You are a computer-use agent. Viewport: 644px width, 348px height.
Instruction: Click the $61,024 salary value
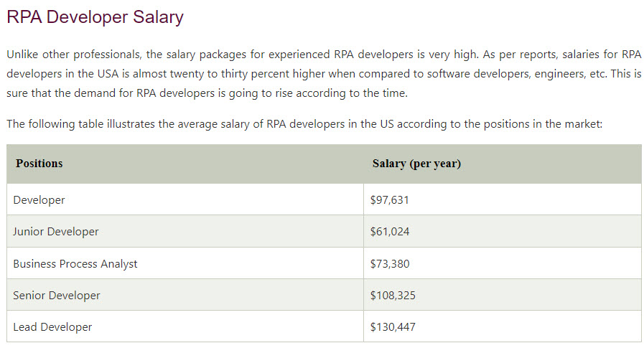pos(389,232)
